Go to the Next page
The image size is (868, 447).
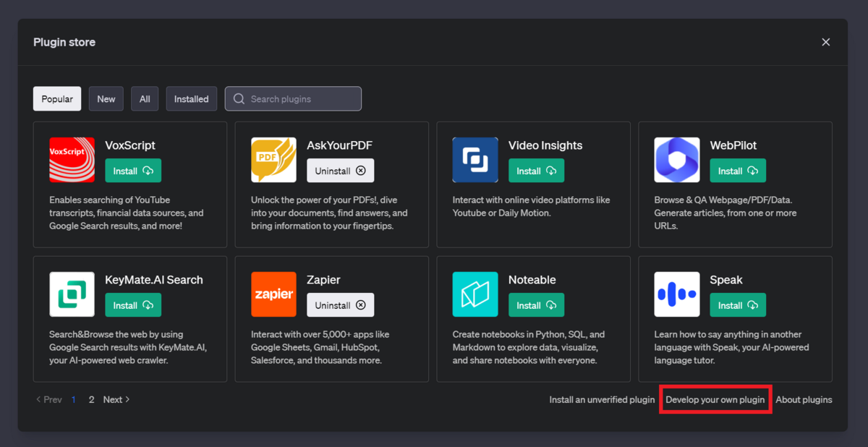pyautogui.click(x=116, y=399)
